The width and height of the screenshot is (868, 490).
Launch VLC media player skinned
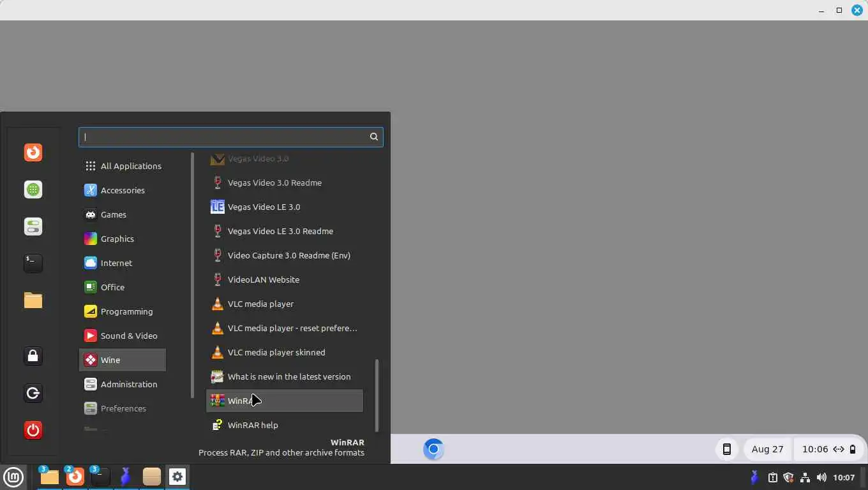click(x=285, y=352)
